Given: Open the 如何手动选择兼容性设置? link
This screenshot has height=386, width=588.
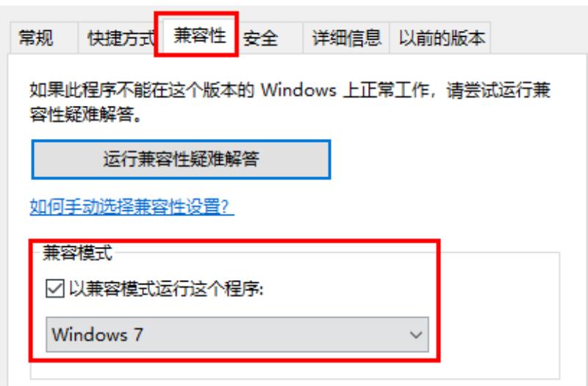Looking at the screenshot, I should pyautogui.click(x=132, y=207).
